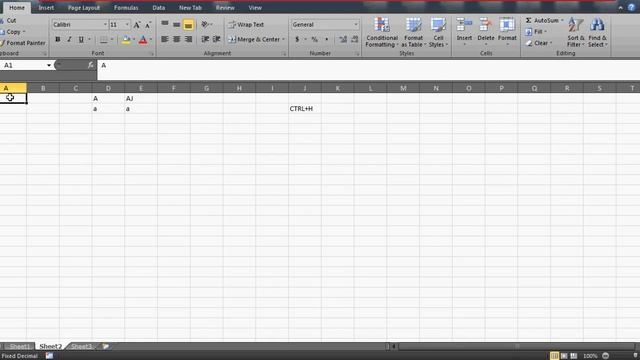Toggle Middle Align for the cell

176,24
